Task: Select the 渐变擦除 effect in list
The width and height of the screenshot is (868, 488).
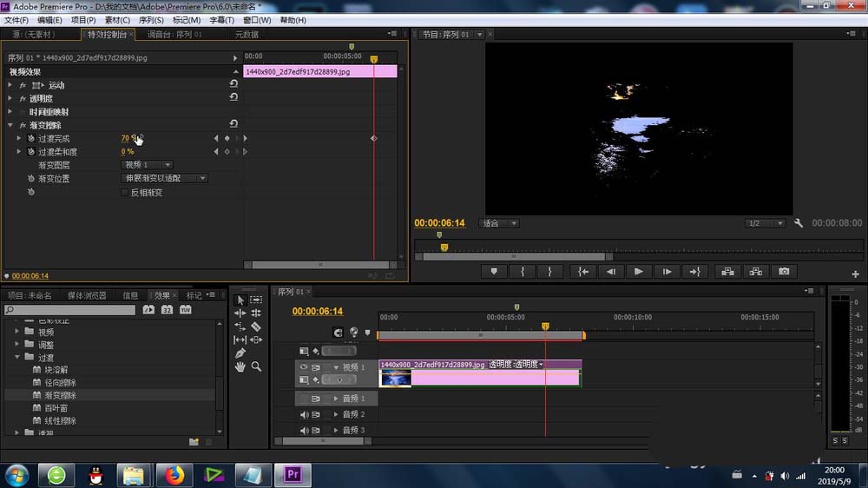Action: [x=61, y=395]
